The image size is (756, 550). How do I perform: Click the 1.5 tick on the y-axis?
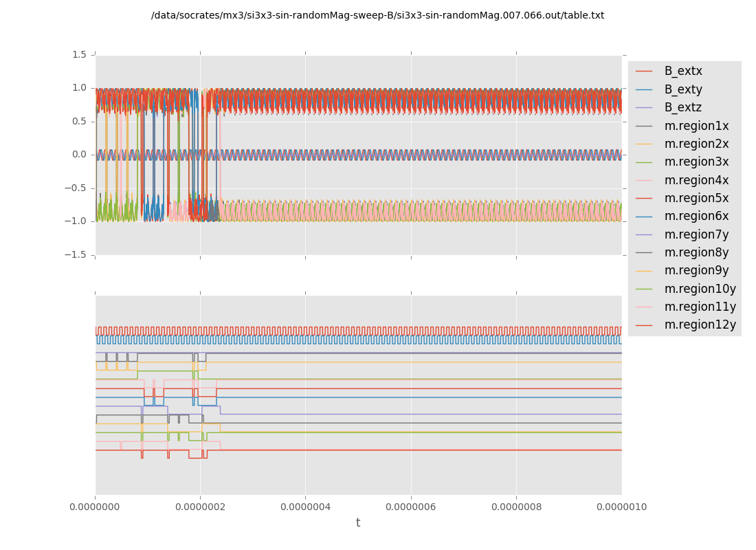point(80,54)
